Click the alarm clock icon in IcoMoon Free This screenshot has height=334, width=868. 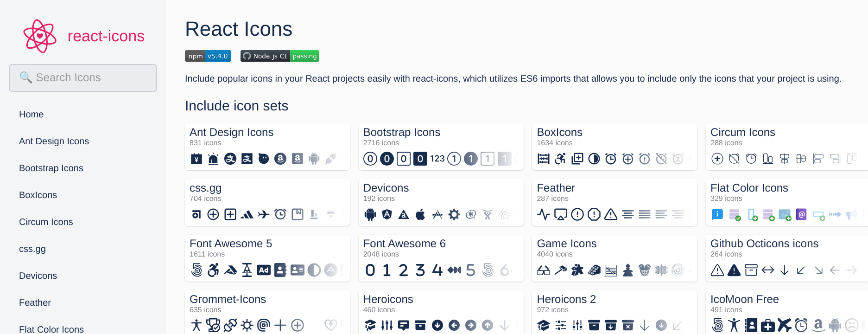click(801, 325)
